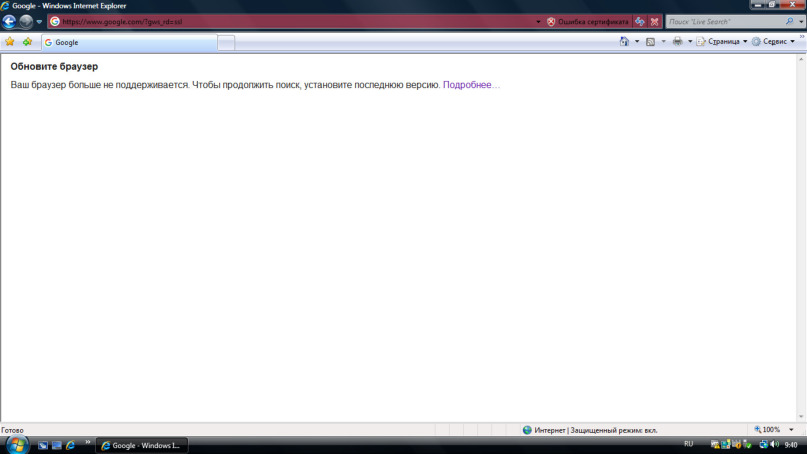This screenshot has width=807, height=454.
Task: Click the Refresh page icon
Action: (x=639, y=21)
